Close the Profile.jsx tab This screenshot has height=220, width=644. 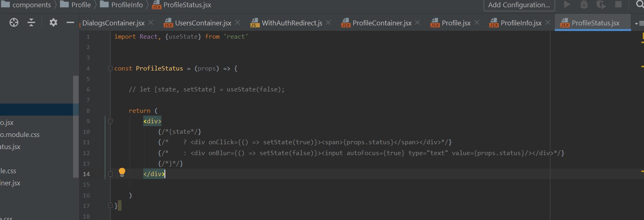[477, 23]
